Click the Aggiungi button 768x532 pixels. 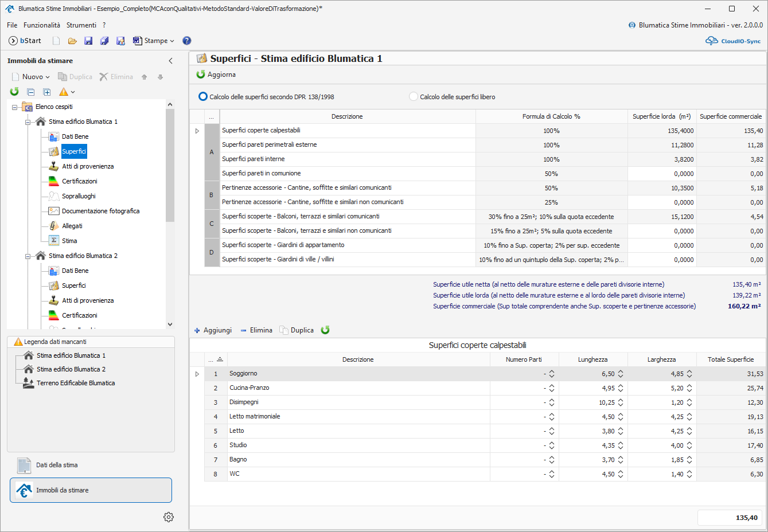(213, 330)
